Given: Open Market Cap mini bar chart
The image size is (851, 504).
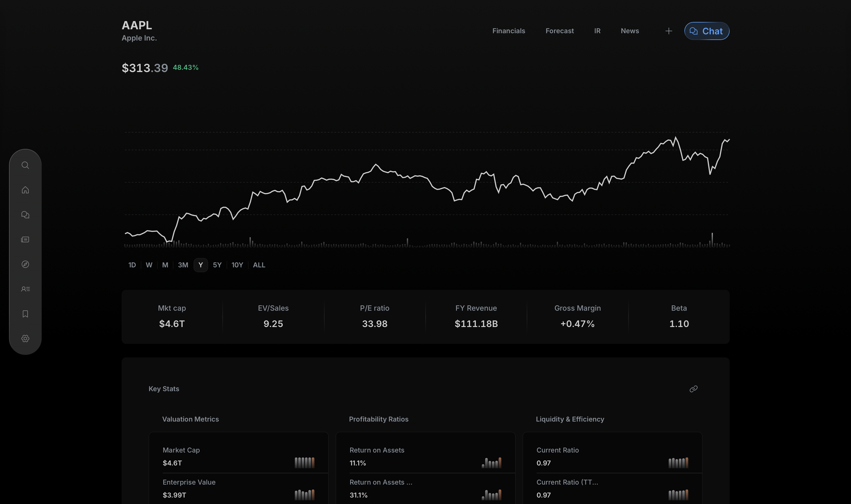Looking at the screenshot, I should (305, 463).
